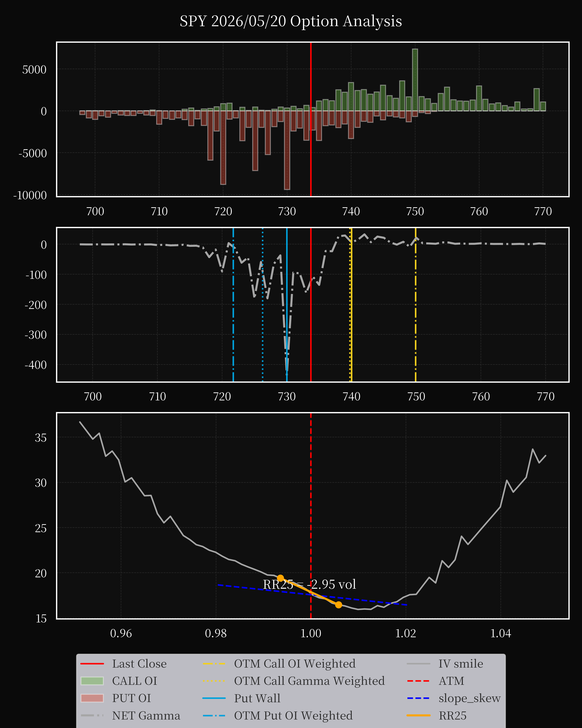Click the -10000 y-axis label on top chart
Image resolution: width=582 pixels, height=728 pixels.
[30, 195]
